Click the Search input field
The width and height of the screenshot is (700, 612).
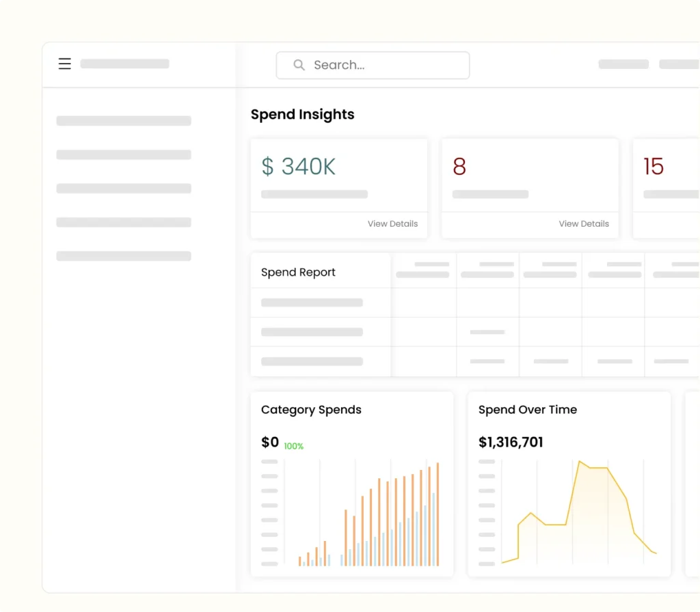tap(373, 65)
